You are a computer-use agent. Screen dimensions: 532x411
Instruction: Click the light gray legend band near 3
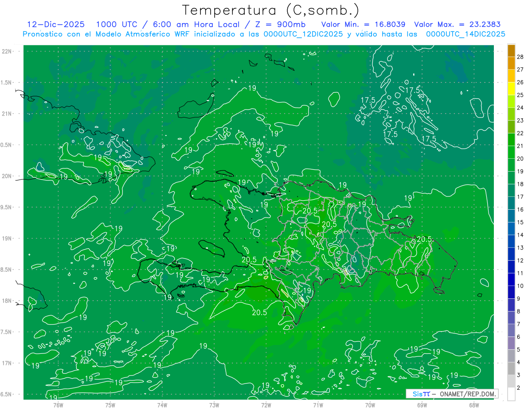[x=511, y=381]
